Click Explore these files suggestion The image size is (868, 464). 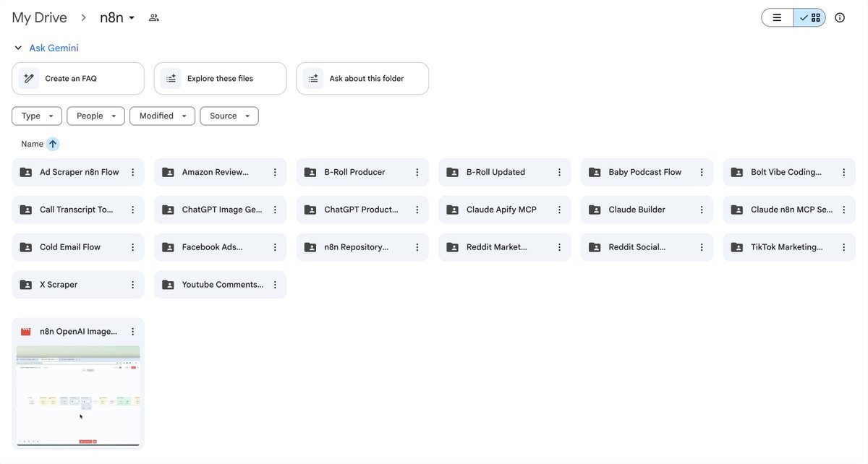(x=220, y=78)
